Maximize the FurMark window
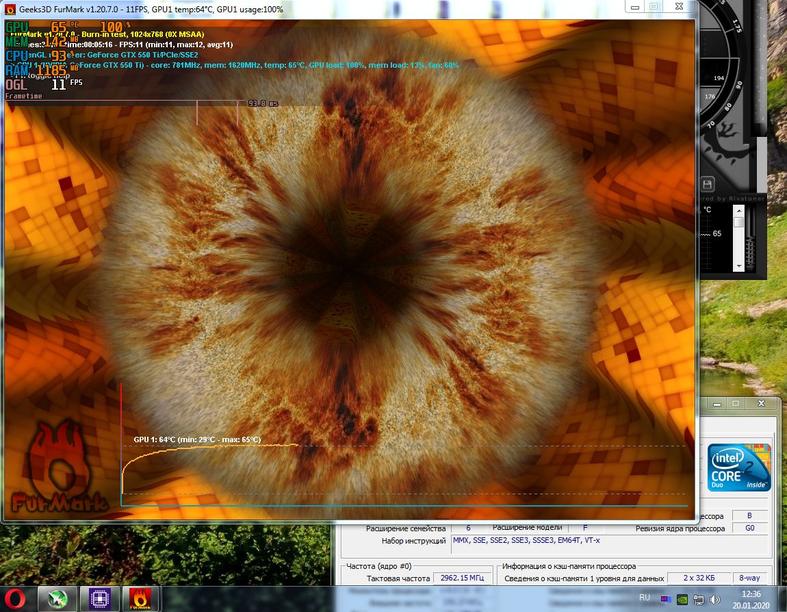Image resolution: width=787 pixels, height=612 pixels. point(653,7)
